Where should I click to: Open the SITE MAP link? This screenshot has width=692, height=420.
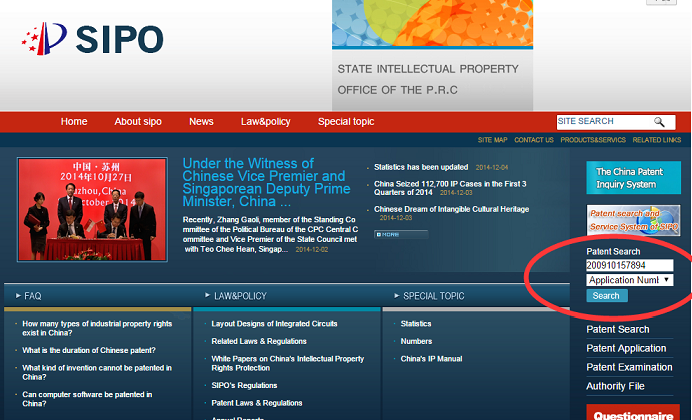(x=493, y=140)
